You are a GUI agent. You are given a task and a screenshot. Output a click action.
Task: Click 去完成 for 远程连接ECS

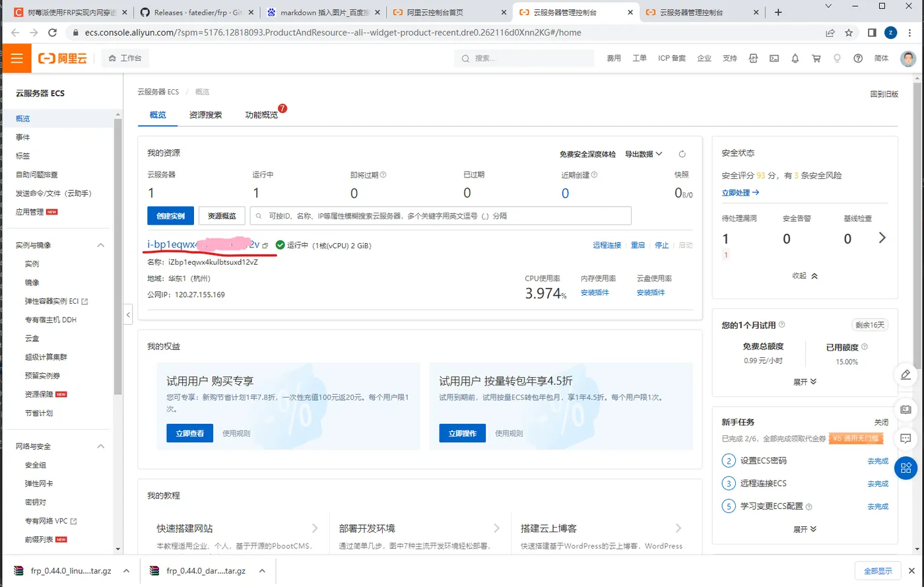[878, 484]
